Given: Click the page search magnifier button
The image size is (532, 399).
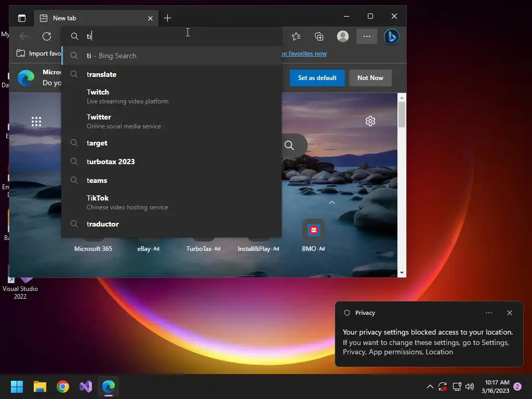Looking at the screenshot, I should [x=289, y=145].
